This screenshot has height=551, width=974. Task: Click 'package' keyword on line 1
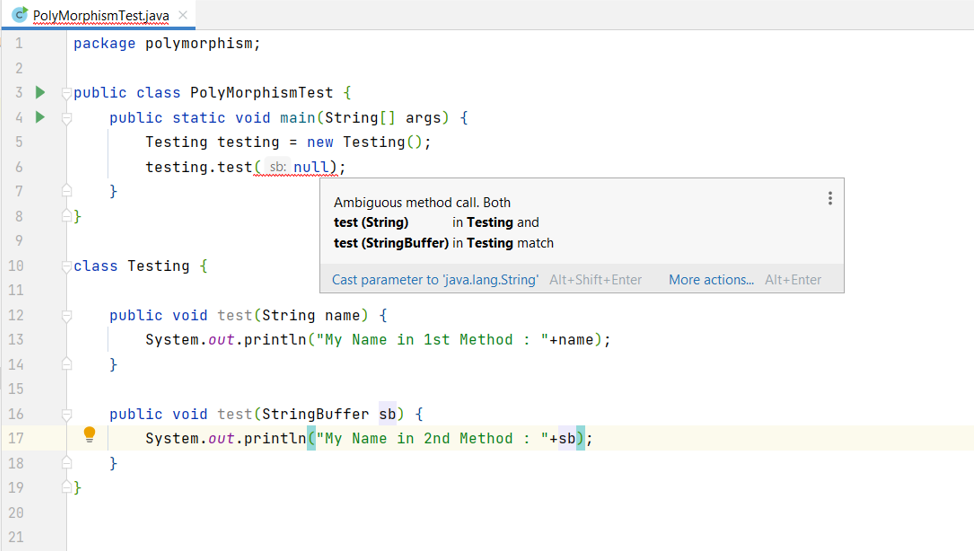(104, 43)
